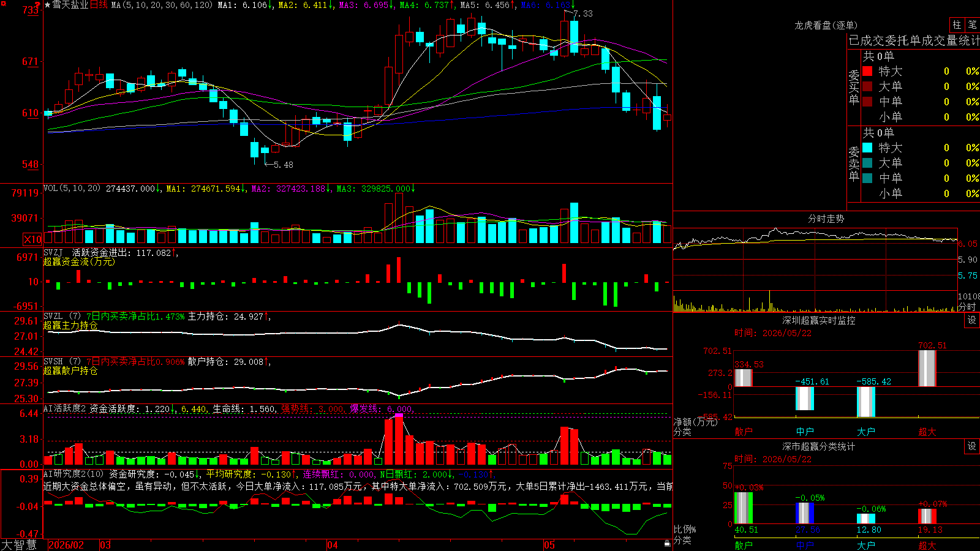Click the AI活跃度2 indicator label
Viewport: 980px width, 551px height.
pyautogui.click(x=65, y=408)
